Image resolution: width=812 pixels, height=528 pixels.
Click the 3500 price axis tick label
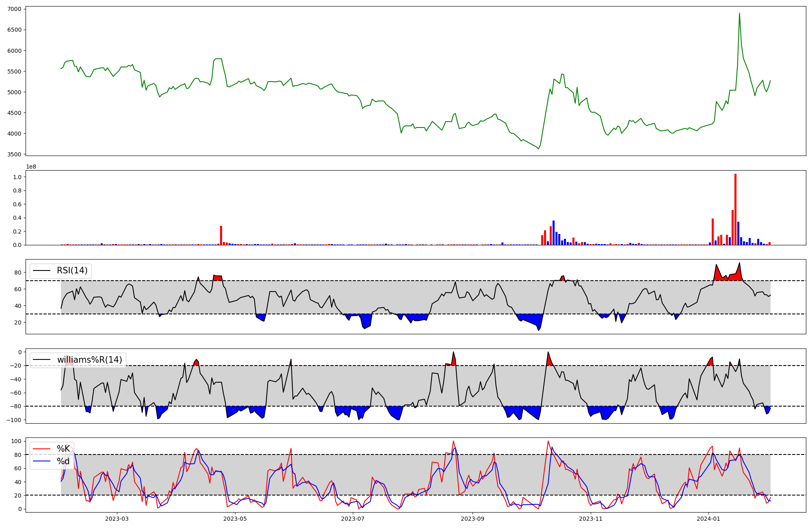[15, 154]
